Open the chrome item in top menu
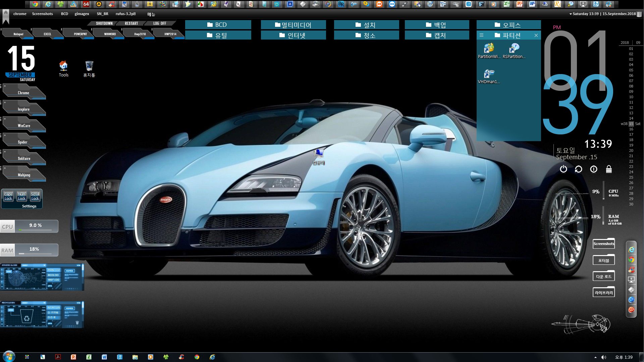 tap(20, 14)
